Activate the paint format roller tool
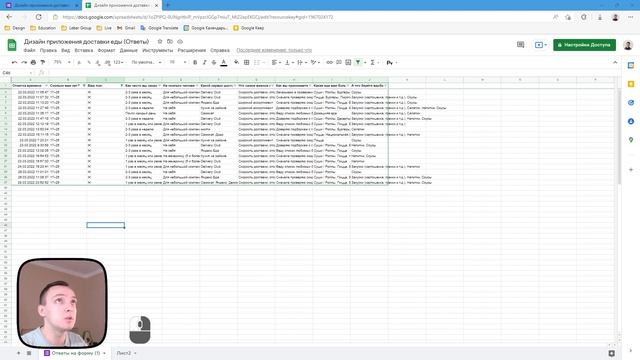The height and width of the screenshot is (360, 640). (43, 62)
